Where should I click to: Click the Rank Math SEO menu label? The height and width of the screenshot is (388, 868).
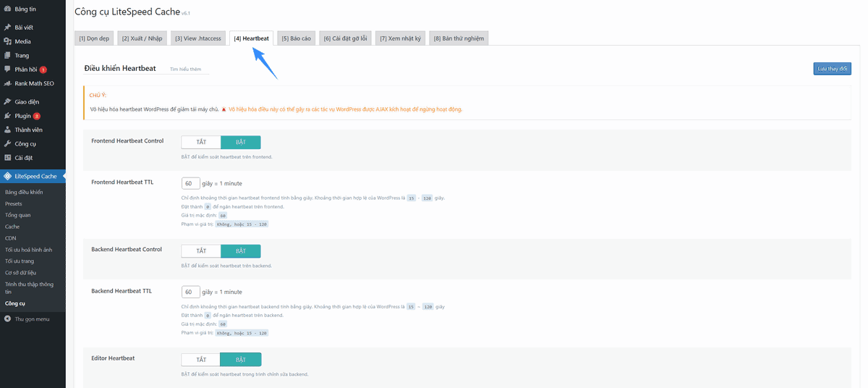pos(35,83)
